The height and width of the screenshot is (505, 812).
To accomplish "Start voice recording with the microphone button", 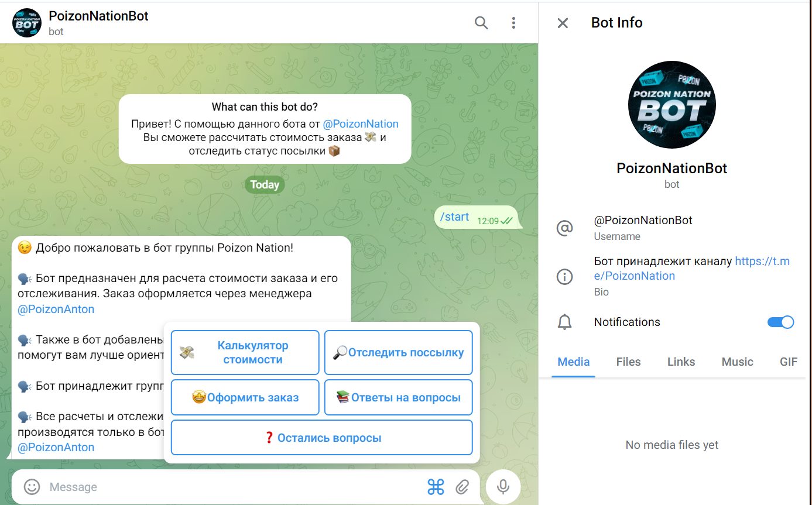I will (503, 487).
